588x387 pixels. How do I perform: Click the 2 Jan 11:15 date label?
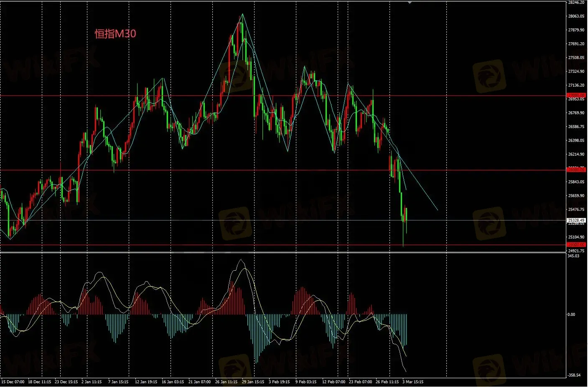92,382
